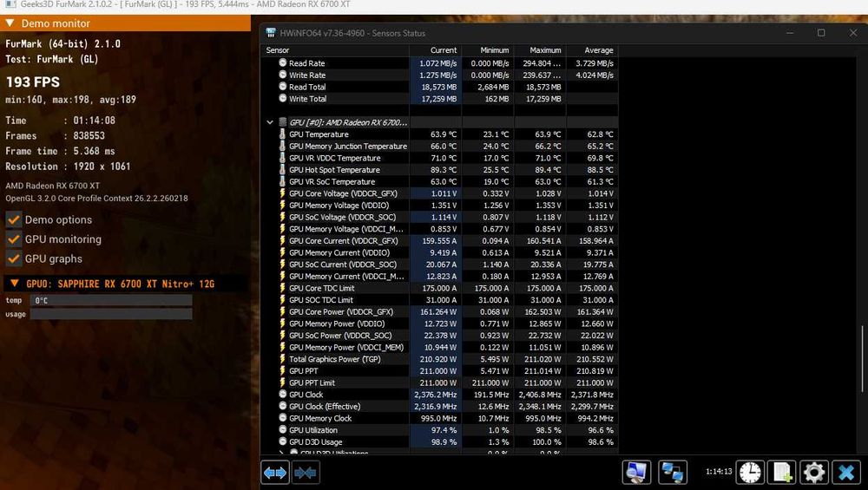
Task: Click the GPU temp progress bar
Action: tap(111, 300)
